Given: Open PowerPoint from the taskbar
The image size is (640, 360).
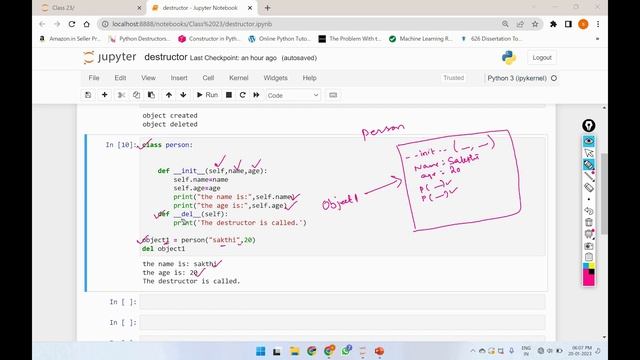Looking at the screenshot, I should 379,351.
